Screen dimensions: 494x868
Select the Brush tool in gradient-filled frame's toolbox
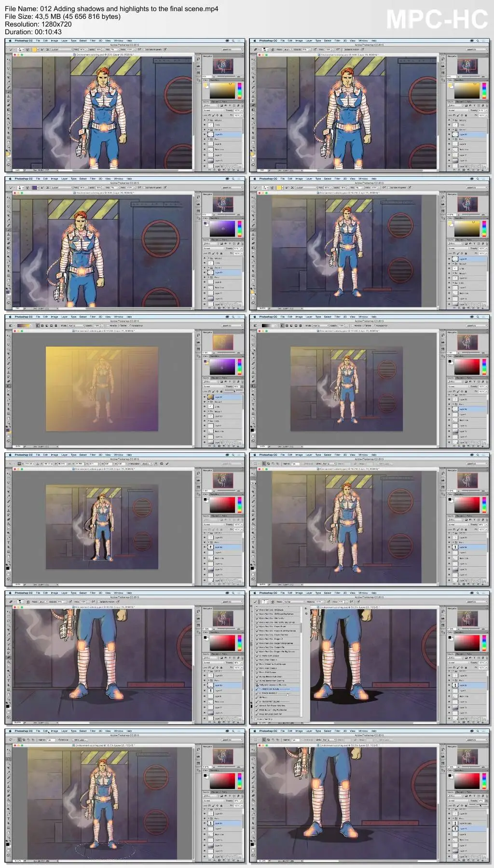(9, 368)
